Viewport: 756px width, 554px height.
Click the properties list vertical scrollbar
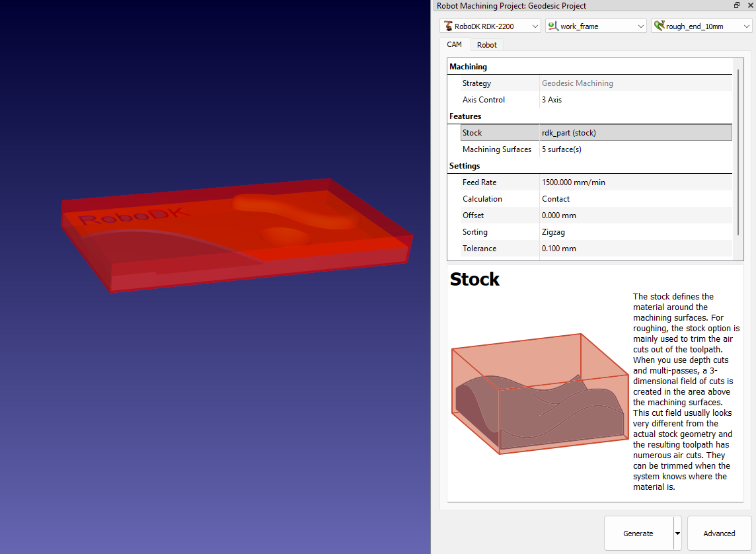[738, 152]
